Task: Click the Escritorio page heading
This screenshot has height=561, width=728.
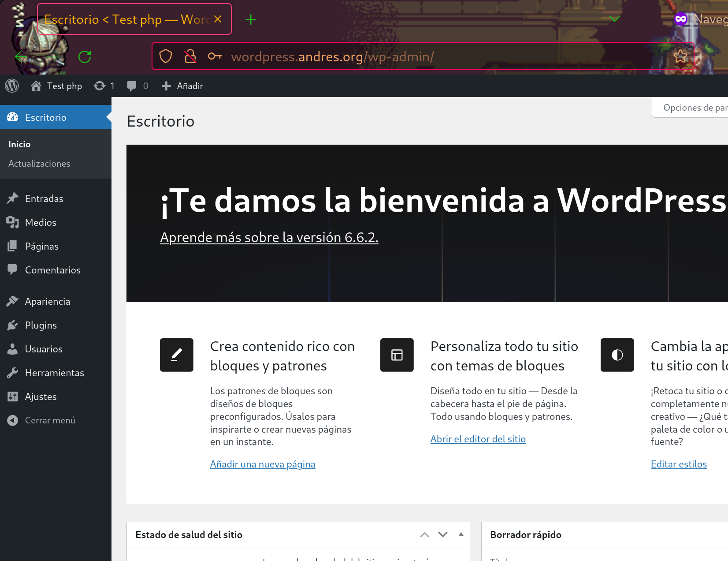Action: [x=160, y=121]
